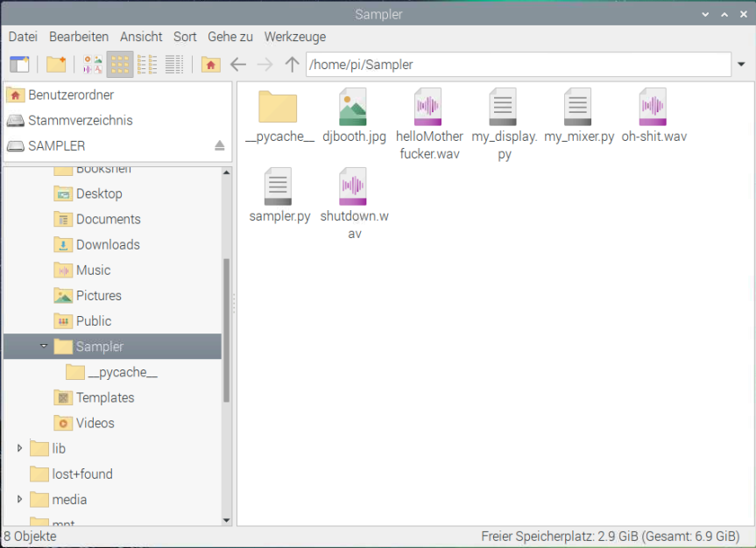The width and height of the screenshot is (756, 548).
Task: Maximize the Sampler window
Action: (x=724, y=15)
